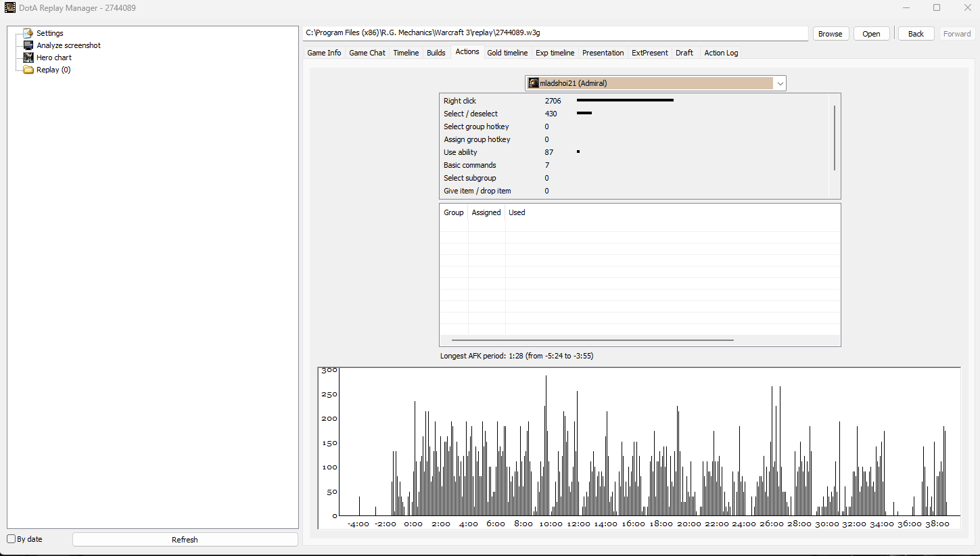The height and width of the screenshot is (556, 980).
Task: Click the Refresh button
Action: coord(185,540)
